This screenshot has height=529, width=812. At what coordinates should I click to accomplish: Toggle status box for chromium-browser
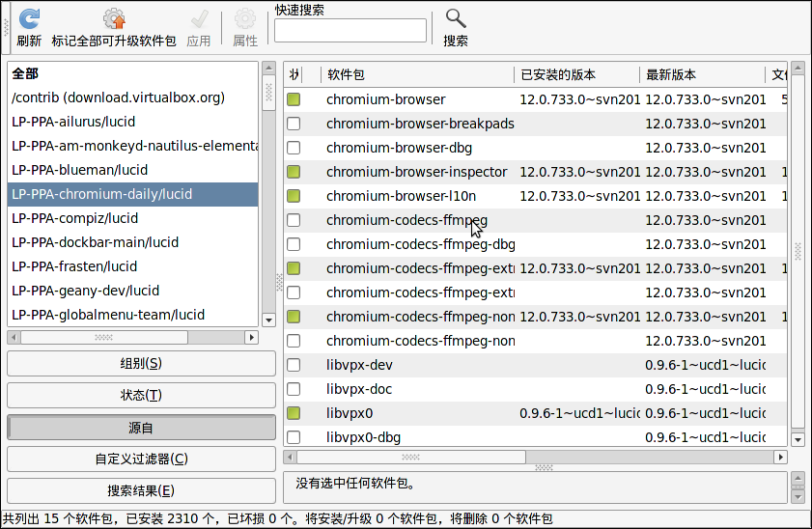(294, 99)
